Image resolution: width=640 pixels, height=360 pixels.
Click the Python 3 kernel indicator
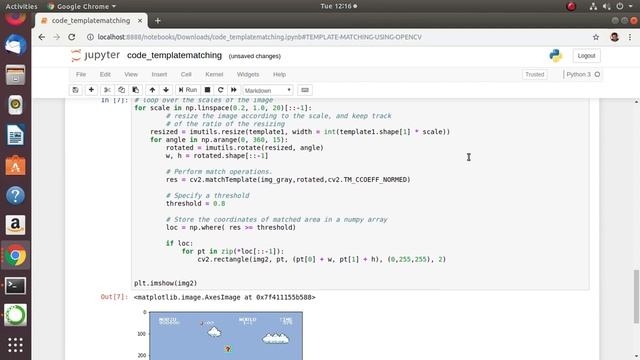[x=583, y=74]
